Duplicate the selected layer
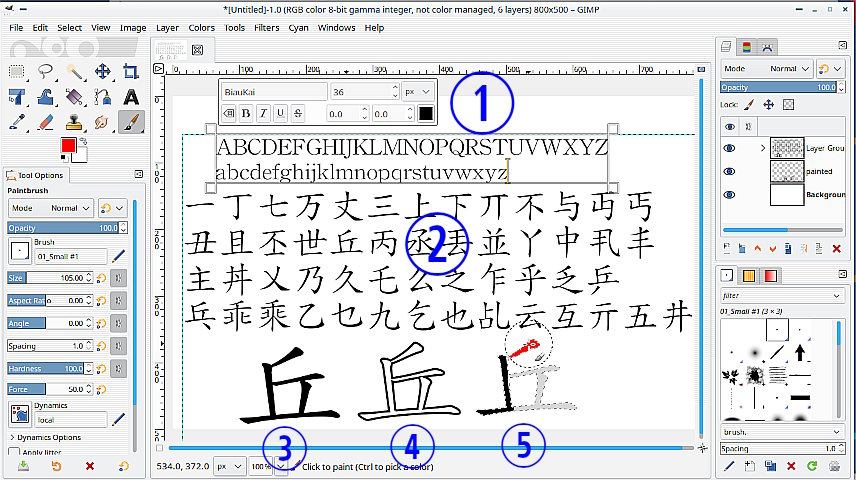856x480 pixels. [x=788, y=249]
